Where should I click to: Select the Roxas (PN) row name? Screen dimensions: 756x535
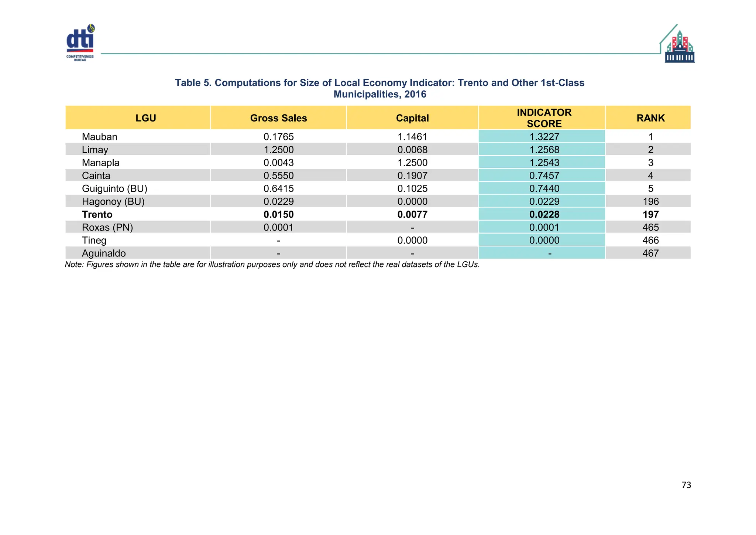click(107, 227)
